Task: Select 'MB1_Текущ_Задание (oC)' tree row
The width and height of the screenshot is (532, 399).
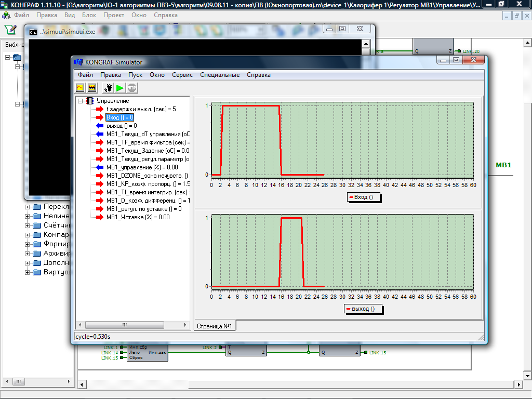Action: 148,151
